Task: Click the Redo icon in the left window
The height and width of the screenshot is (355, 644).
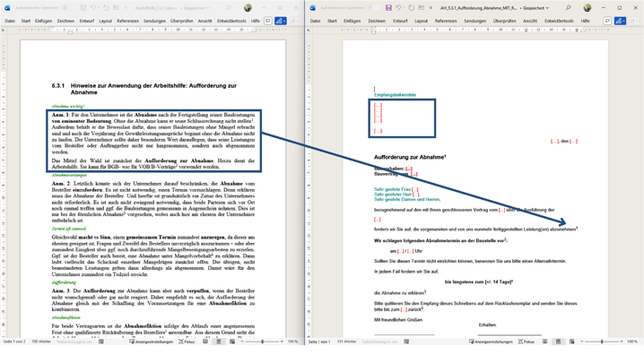Action: tap(107, 8)
